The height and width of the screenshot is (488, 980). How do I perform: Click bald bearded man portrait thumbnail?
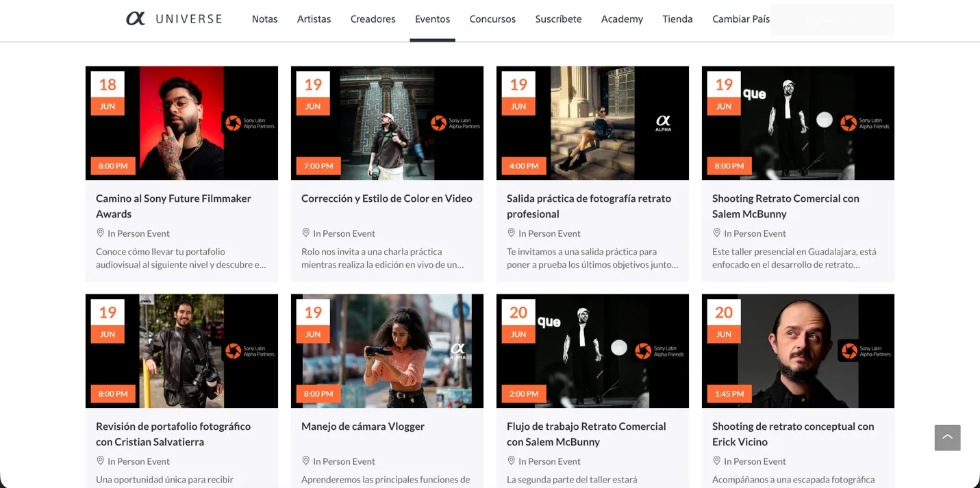pos(798,351)
